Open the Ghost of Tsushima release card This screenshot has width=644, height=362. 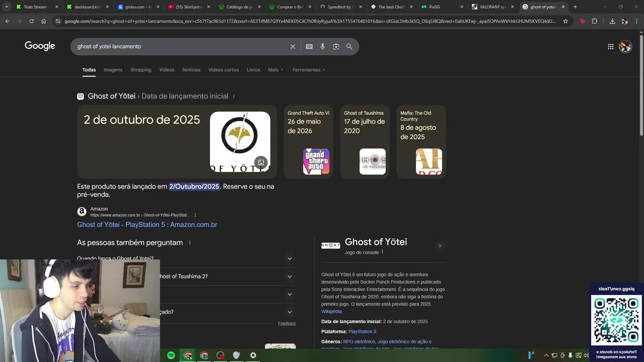[365, 142]
